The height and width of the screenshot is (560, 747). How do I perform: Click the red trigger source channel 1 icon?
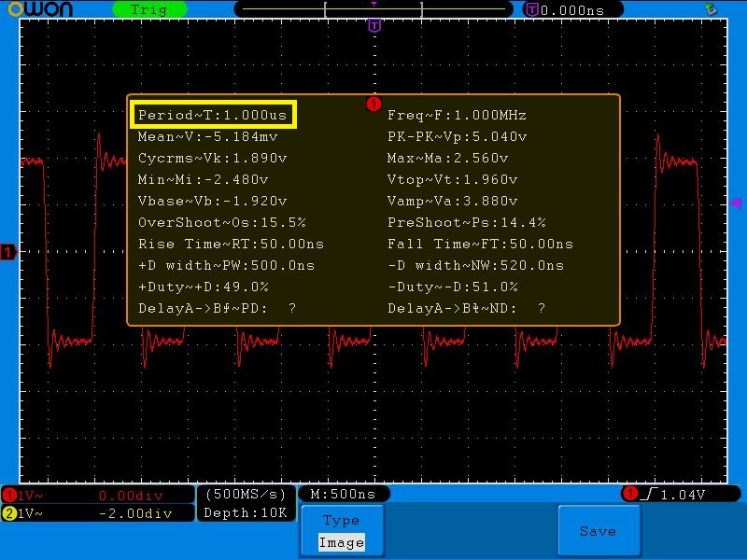630,494
